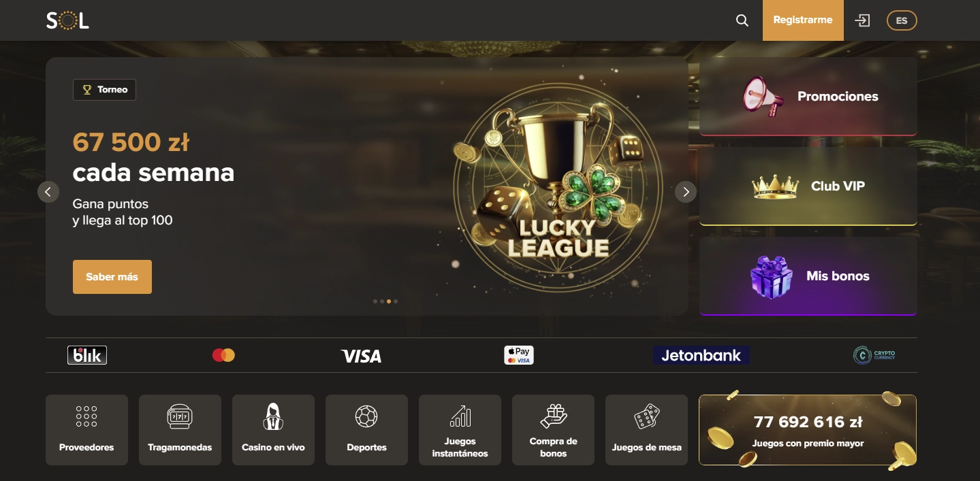Choose the Deportes soccer ball tile

pyautogui.click(x=366, y=430)
